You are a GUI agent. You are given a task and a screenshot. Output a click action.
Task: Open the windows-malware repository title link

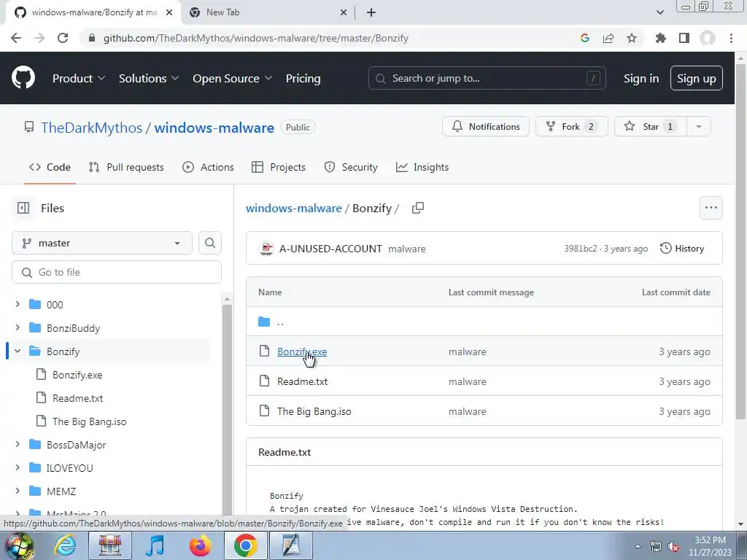(214, 128)
